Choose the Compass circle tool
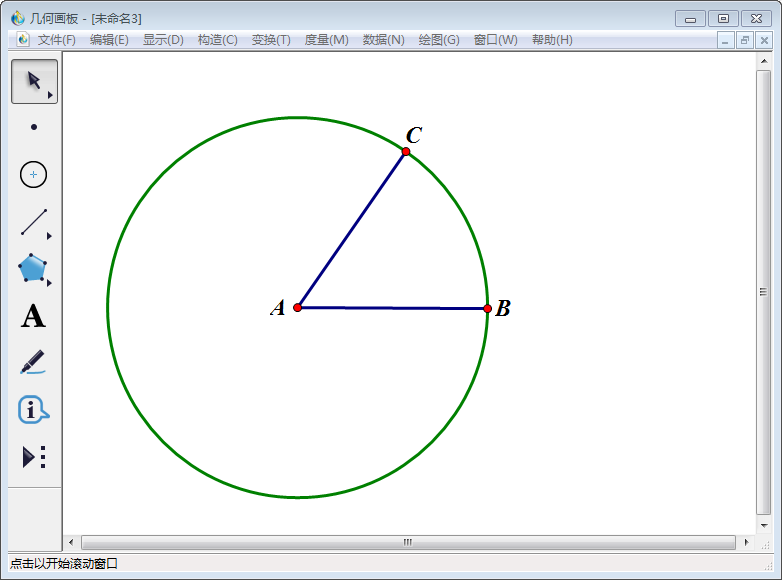Screen dimensions: 782x580 click(34, 175)
